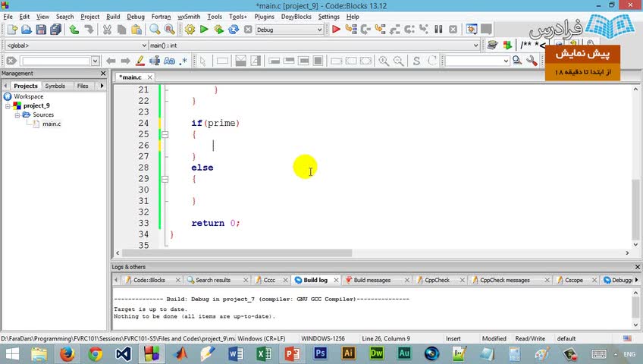
Task: Collapse the code fold at line 29
Action: tap(165, 179)
